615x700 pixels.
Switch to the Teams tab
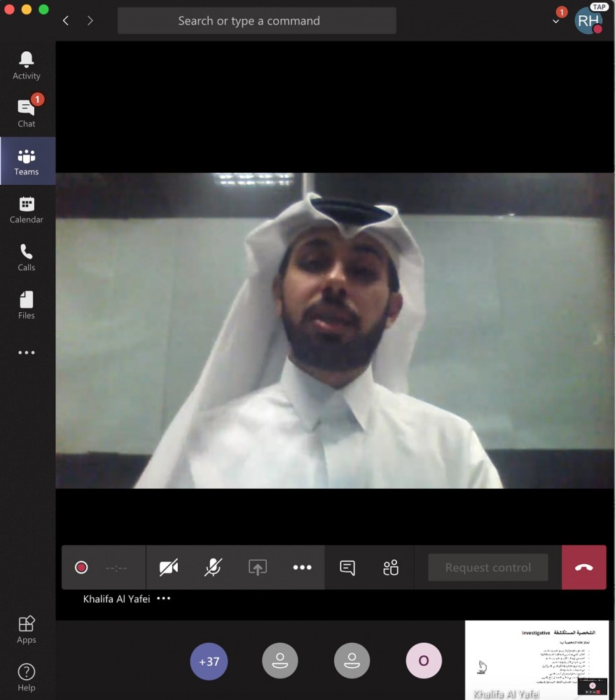pyautogui.click(x=27, y=161)
